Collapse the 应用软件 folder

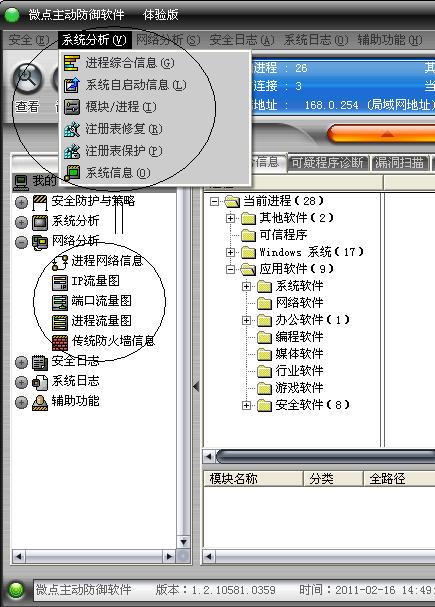230,269
